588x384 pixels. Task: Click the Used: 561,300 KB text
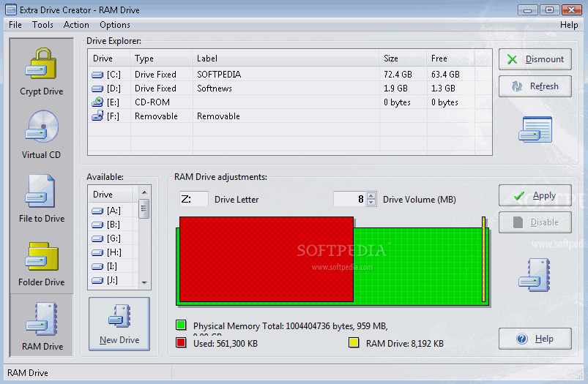226,344
